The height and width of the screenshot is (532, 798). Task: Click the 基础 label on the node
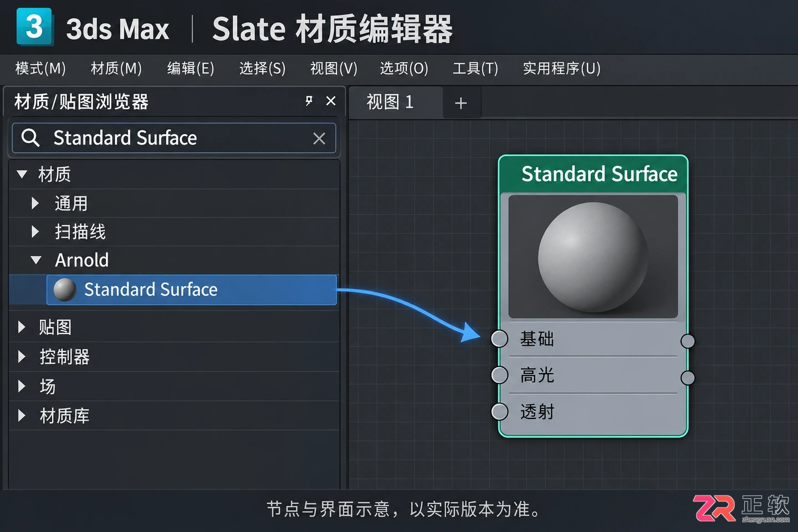537,339
